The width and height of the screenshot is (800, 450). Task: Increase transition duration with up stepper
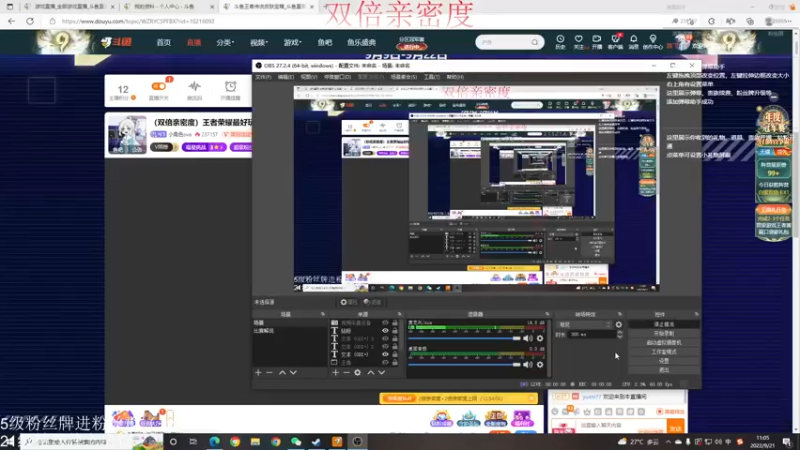point(619,333)
